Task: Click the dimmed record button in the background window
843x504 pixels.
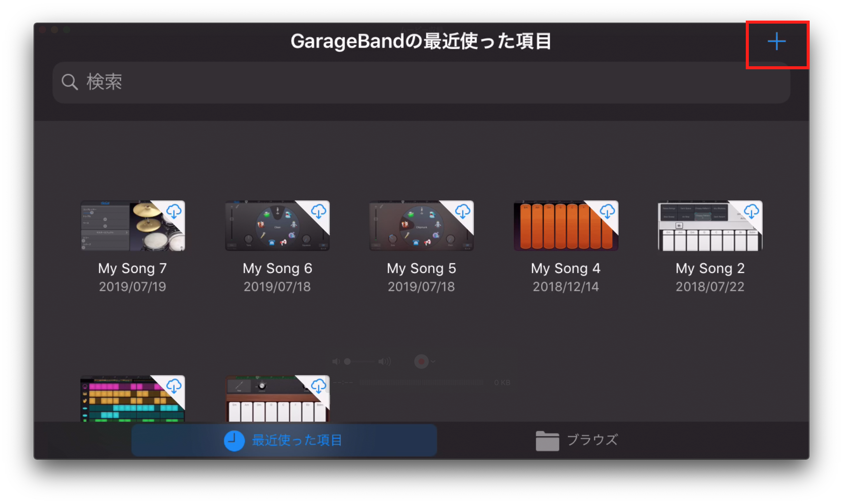Action: pyautogui.click(x=421, y=361)
